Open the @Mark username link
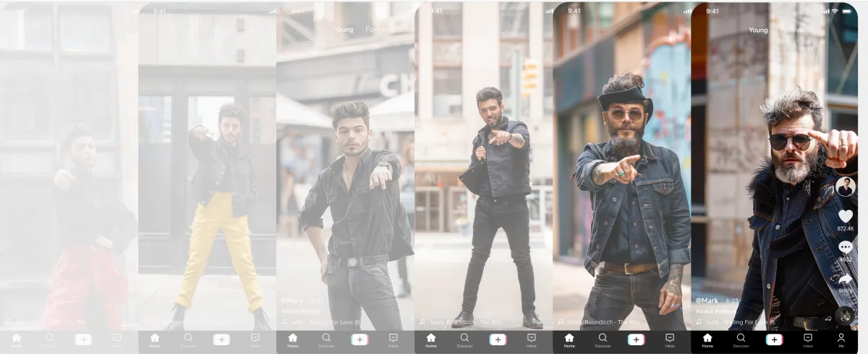The width and height of the screenshot is (868, 354). 708,300
